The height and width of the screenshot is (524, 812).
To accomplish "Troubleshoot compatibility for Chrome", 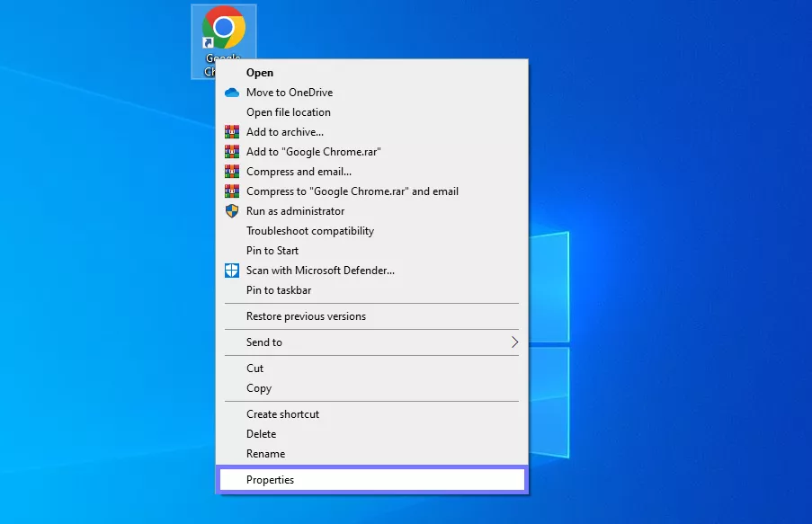I will tap(309, 230).
